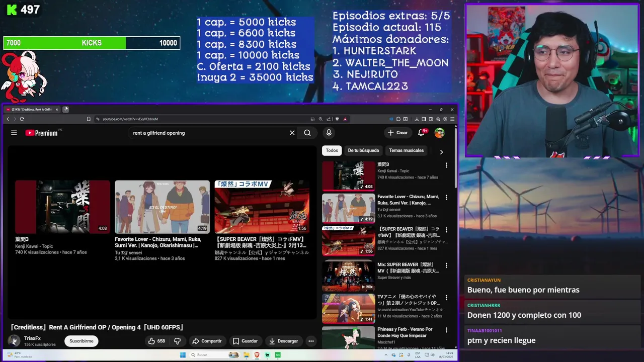Open the 葉問3 sidebar video thumbnail
This screenshot has width=644, height=362.
(x=348, y=176)
